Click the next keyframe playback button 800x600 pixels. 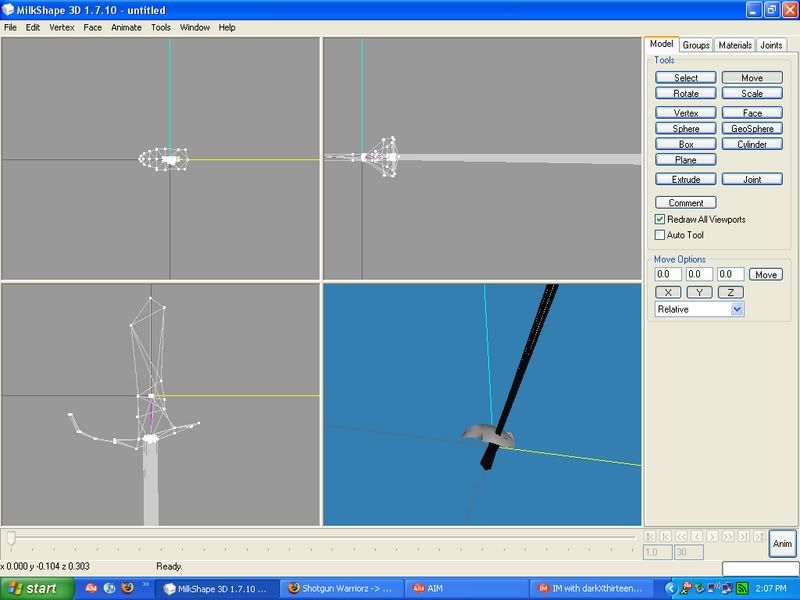tap(744, 536)
